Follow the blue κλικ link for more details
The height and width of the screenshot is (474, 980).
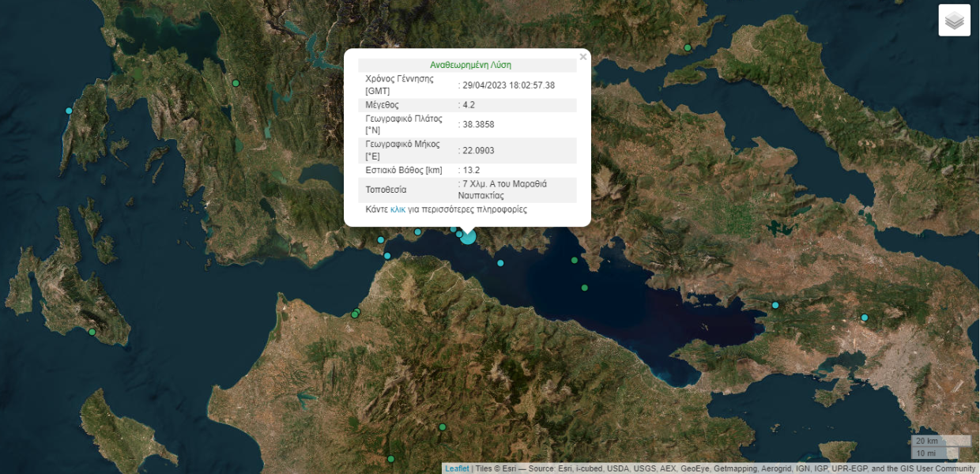point(398,209)
